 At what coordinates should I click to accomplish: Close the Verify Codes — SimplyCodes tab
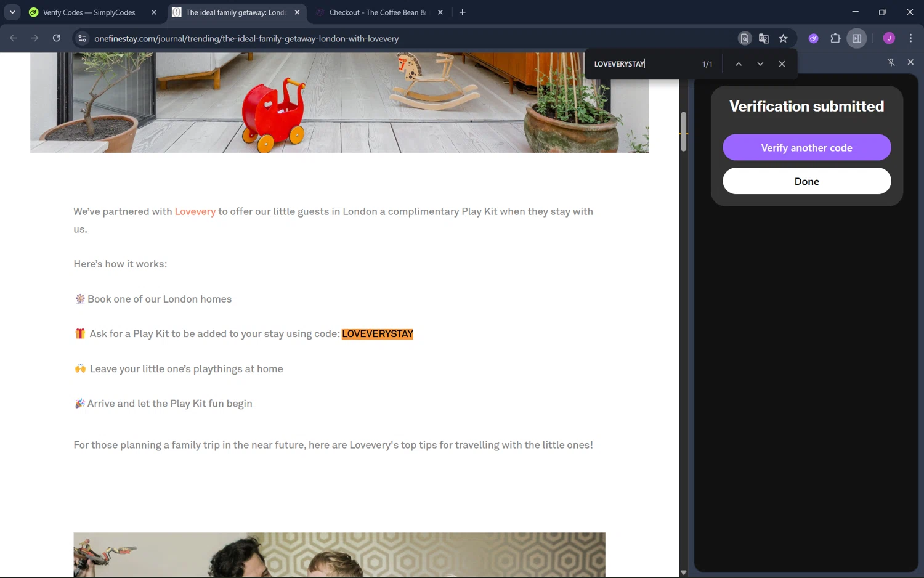tap(154, 12)
